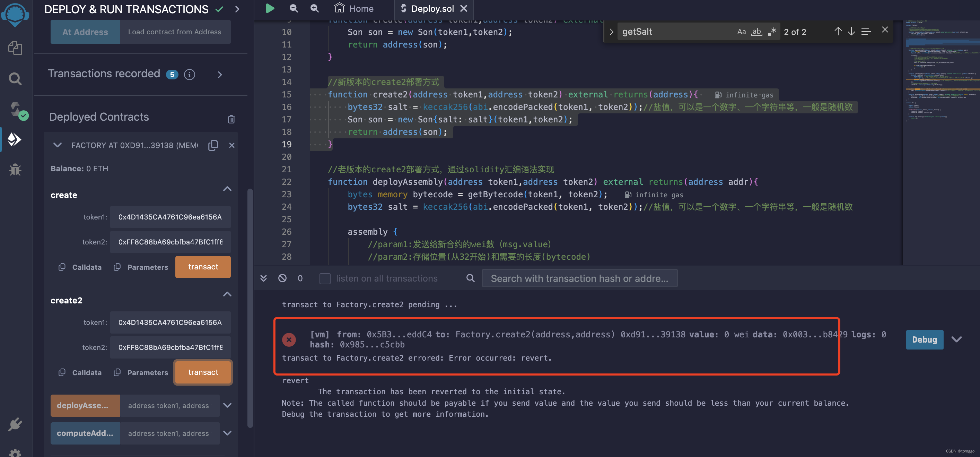Open the File Explorer sidebar panel
Image resolution: width=980 pixels, height=457 pixels.
[15, 48]
